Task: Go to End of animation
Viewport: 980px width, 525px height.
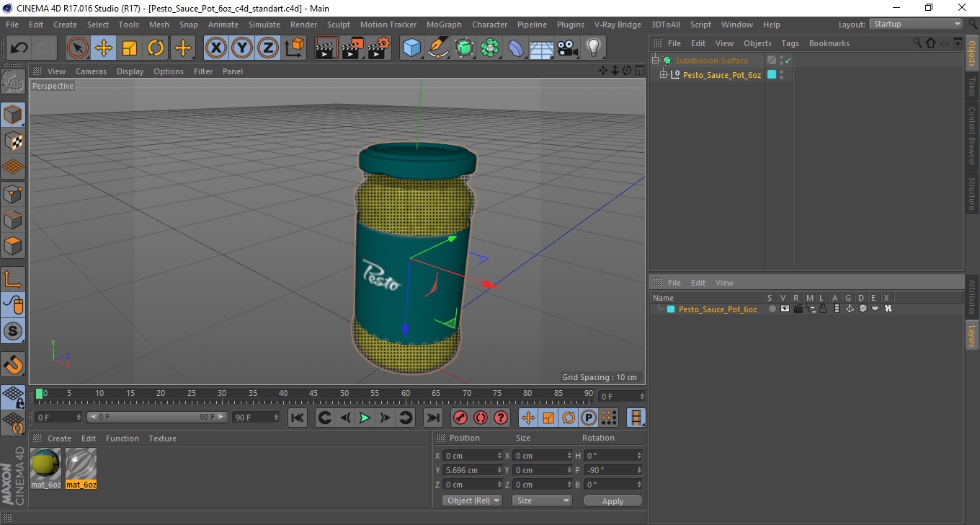Action: click(433, 418)
